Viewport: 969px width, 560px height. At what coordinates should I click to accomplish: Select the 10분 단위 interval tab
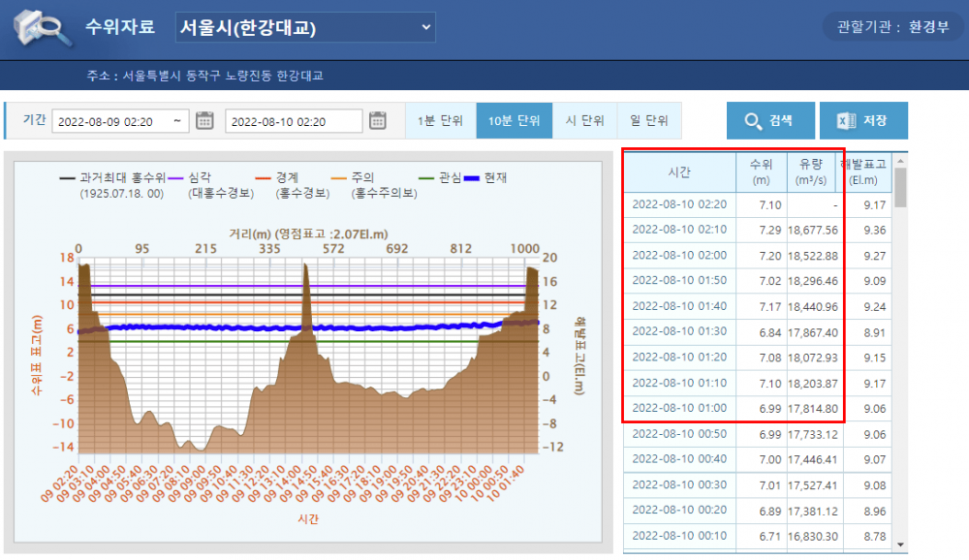click(514, 121)
